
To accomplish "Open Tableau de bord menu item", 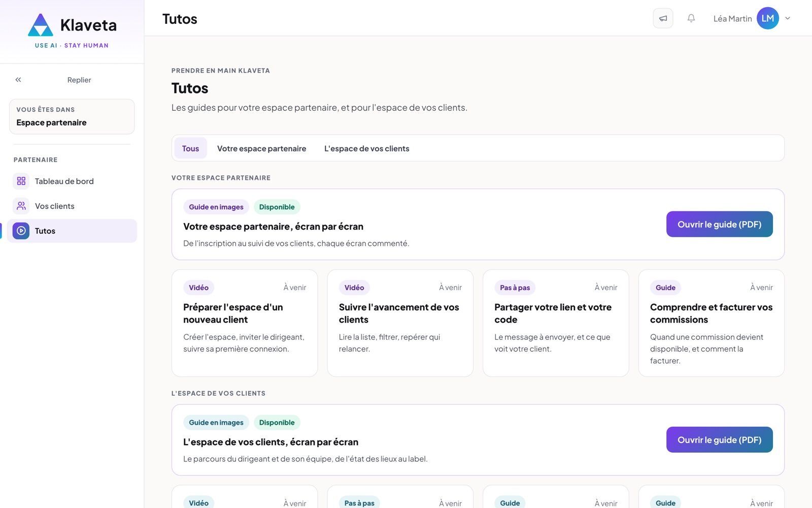I will [x=72, y=181].
